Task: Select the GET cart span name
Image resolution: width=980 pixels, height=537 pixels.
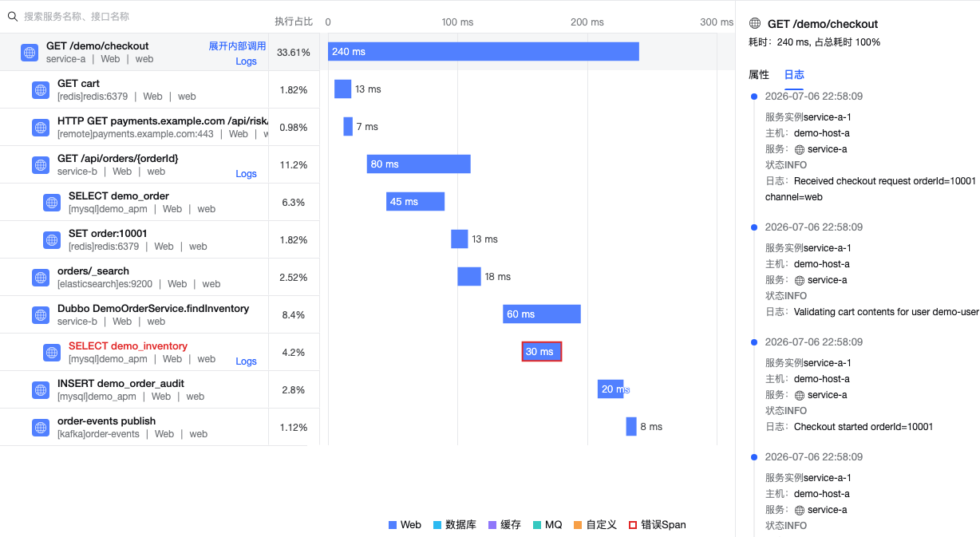Action: click(x=78, y=84)
